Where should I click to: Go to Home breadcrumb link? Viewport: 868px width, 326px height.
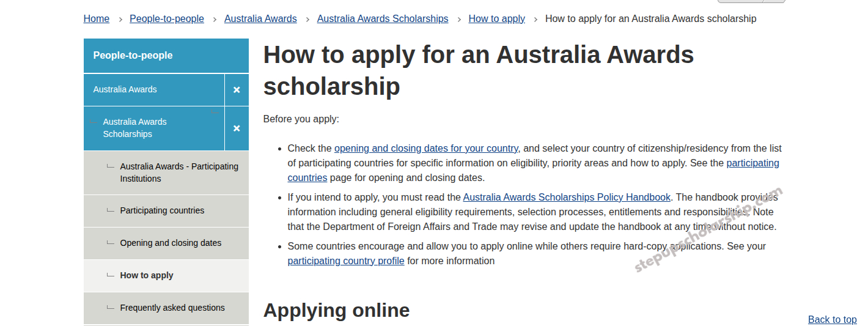tap(97, 19)
